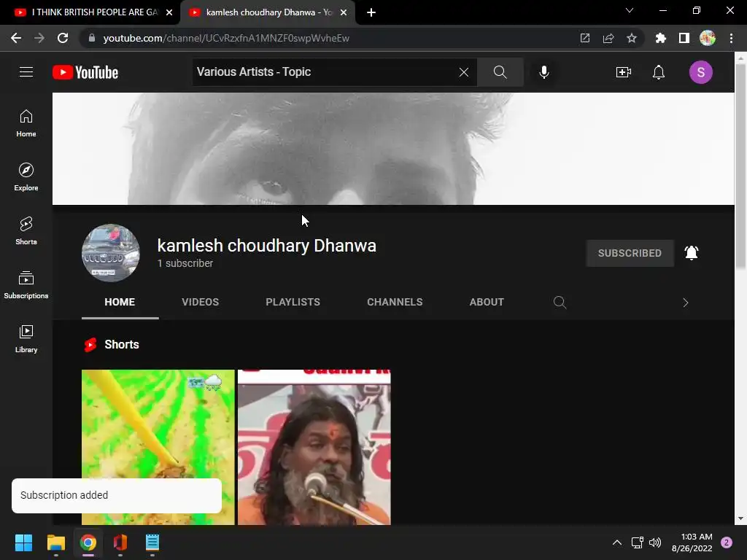Click the YouTube logo
The width and height of the screenshot is (747, 560).
[85, 72]
